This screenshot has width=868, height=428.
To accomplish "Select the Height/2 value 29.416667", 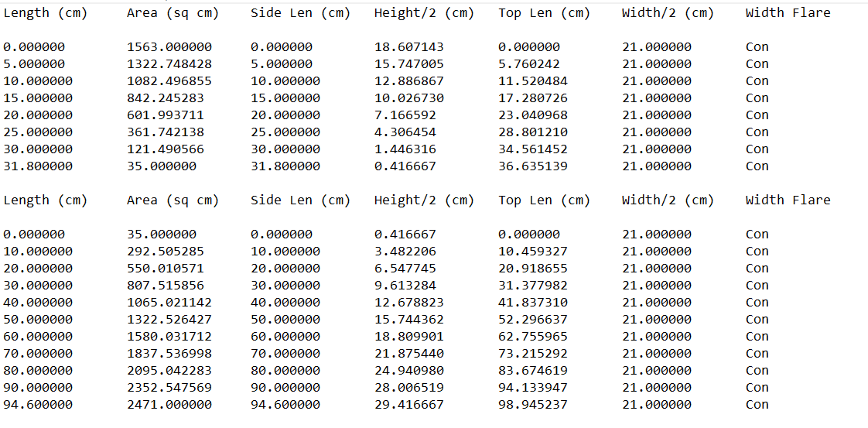I will pyautogui.click(x=409, y=406).
